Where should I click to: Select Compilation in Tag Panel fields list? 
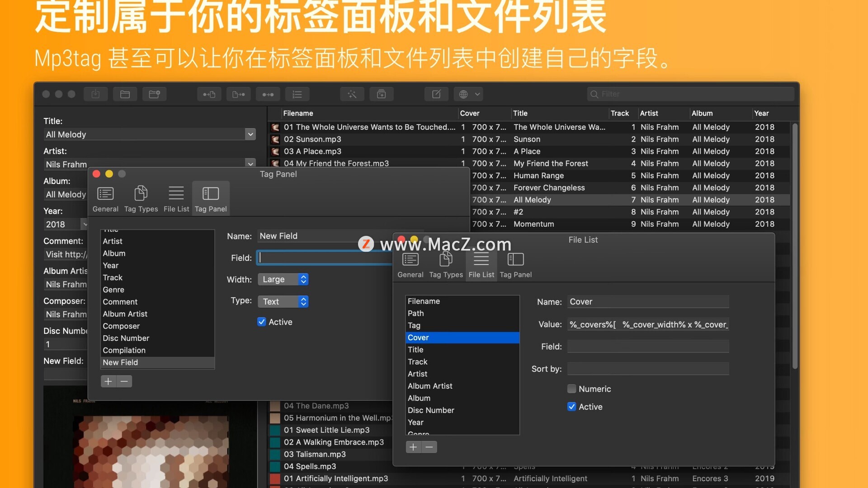157,350
